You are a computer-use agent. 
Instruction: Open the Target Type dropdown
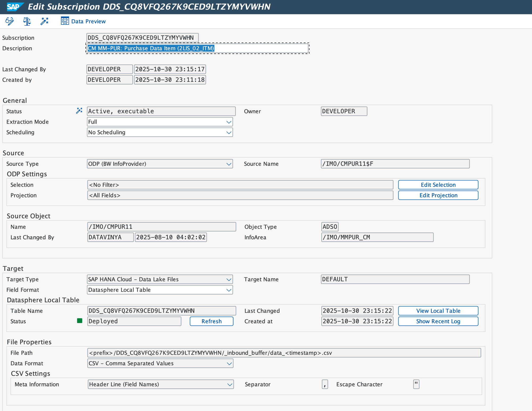229,279
